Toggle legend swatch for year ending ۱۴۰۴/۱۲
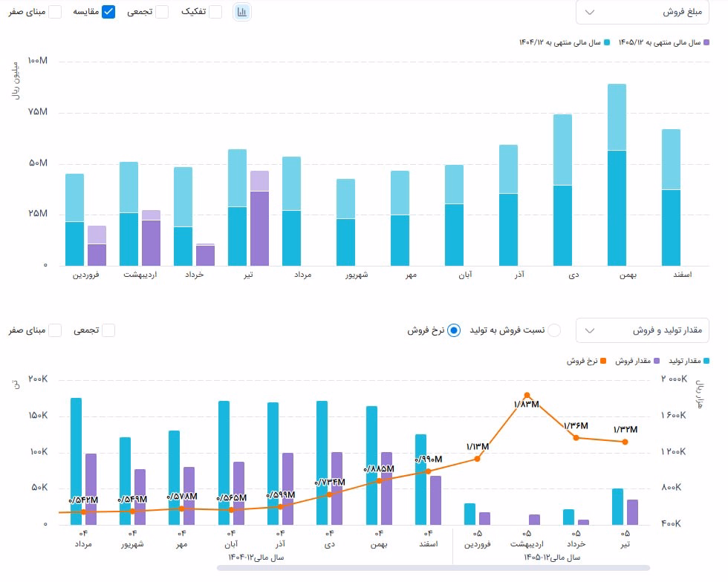Image resolution: width=728 pixels, height=582 pixels. coord(606,43)
